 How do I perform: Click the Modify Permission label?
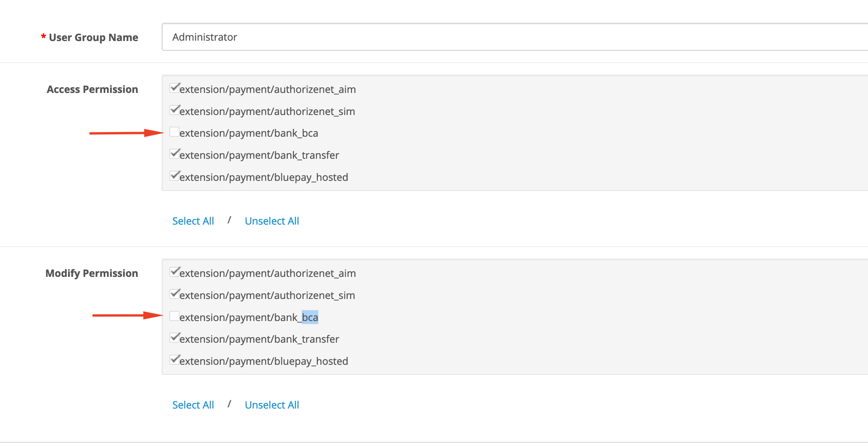[x=92, y=273]
